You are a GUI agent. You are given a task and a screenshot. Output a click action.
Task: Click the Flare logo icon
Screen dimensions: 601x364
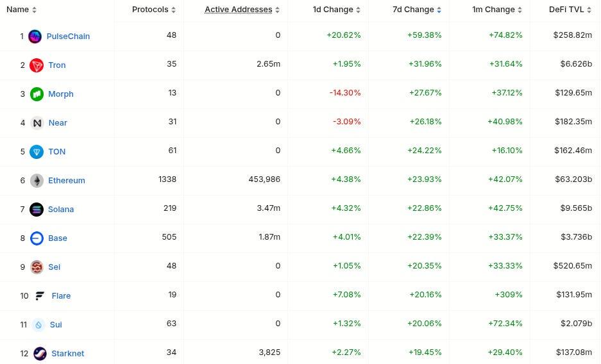tap(40, 296)
